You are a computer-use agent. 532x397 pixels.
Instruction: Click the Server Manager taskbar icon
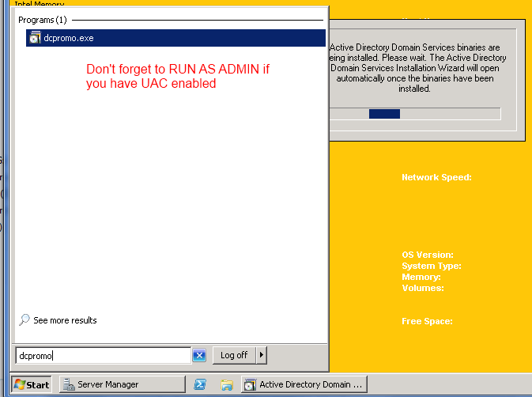[x=67, y=385]
